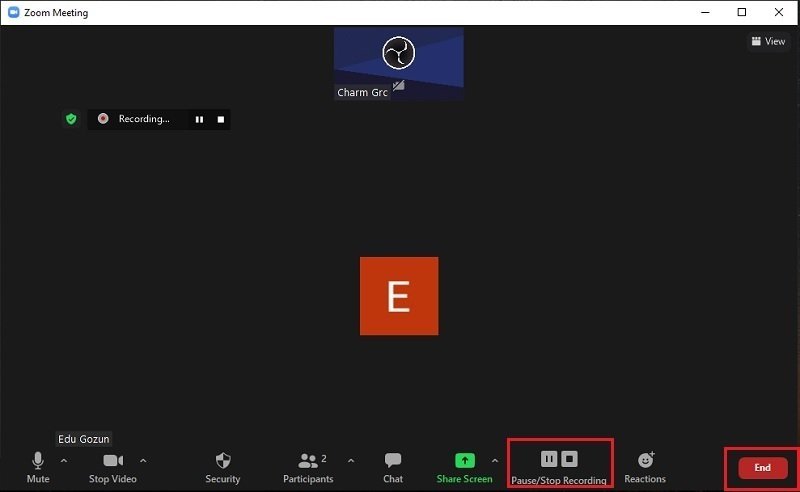Click the orange E profile avatar

pos(399,296)
